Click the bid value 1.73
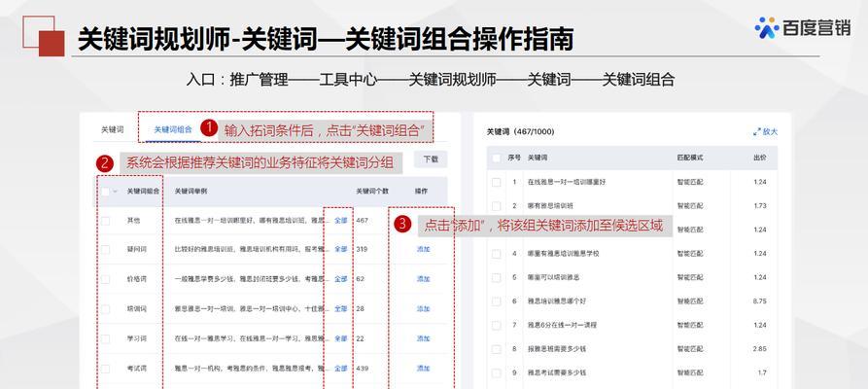The width and height of the screenshot is (868, 389). click(x=759, y=205)
